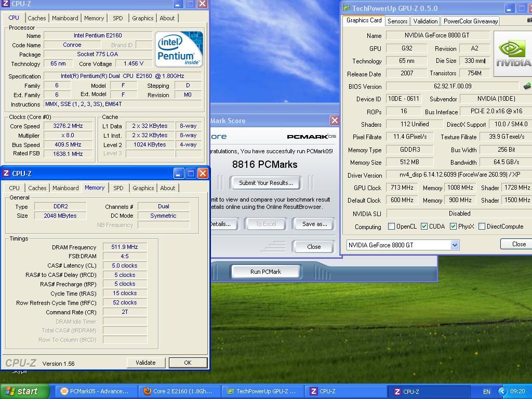Click the GPU Clock value 713 MHz
This screenshot has height=399, width=532.
coord(402,187)
